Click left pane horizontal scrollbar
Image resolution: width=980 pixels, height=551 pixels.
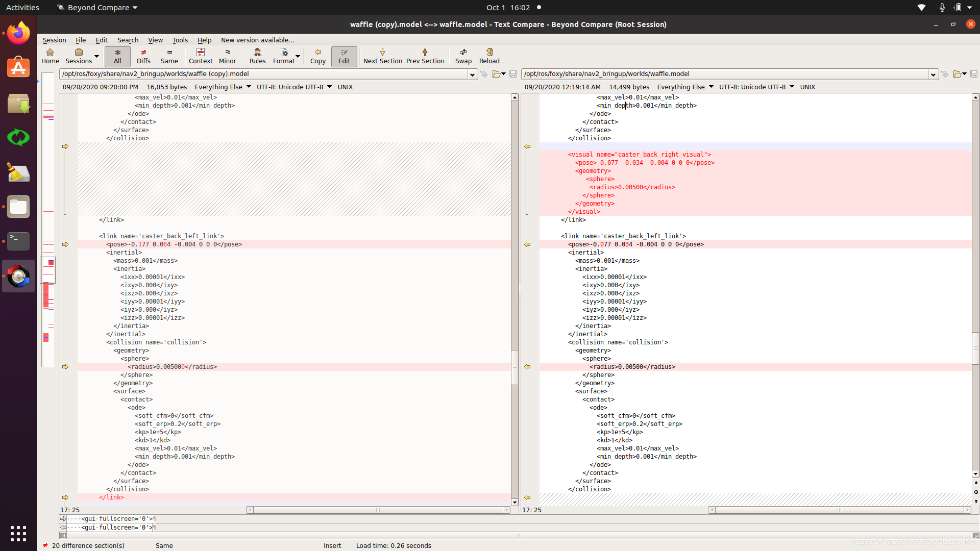[378, 510]
